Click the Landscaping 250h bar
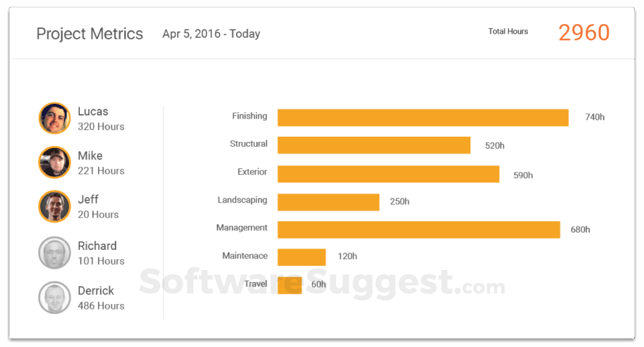The height and width of the screenshot is (347, 644). 329,202
